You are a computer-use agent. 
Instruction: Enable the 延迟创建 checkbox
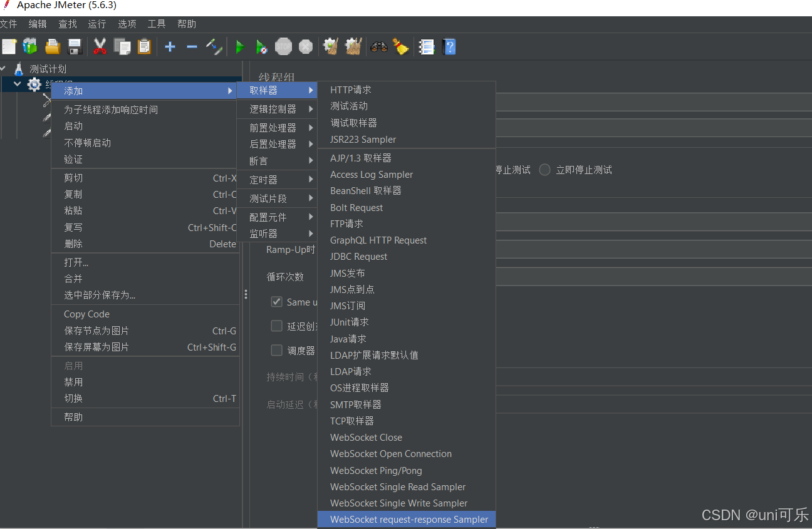[276, 326]
